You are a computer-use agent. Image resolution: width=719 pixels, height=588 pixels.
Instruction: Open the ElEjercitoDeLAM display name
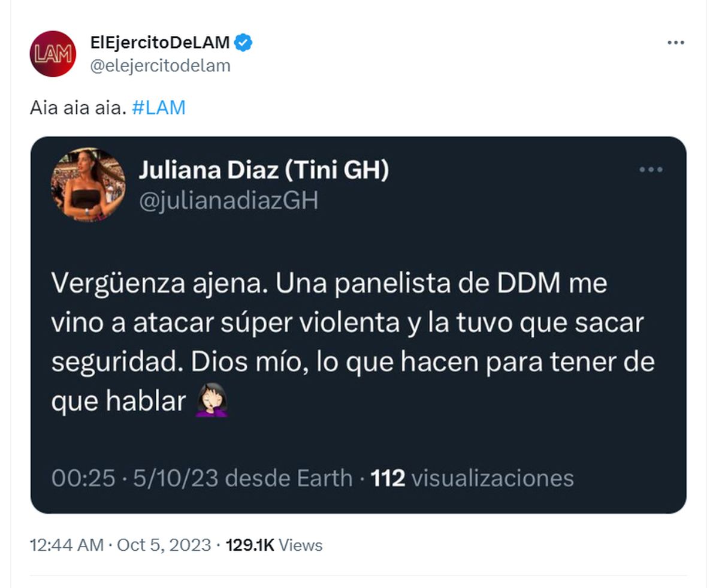pyautogui.click(x=159, y=43)
